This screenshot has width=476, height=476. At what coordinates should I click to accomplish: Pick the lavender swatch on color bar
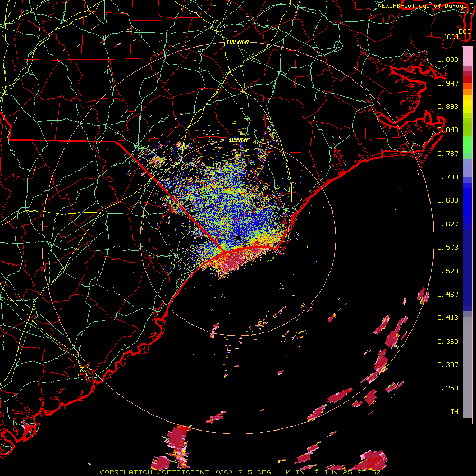coord(467,168)
